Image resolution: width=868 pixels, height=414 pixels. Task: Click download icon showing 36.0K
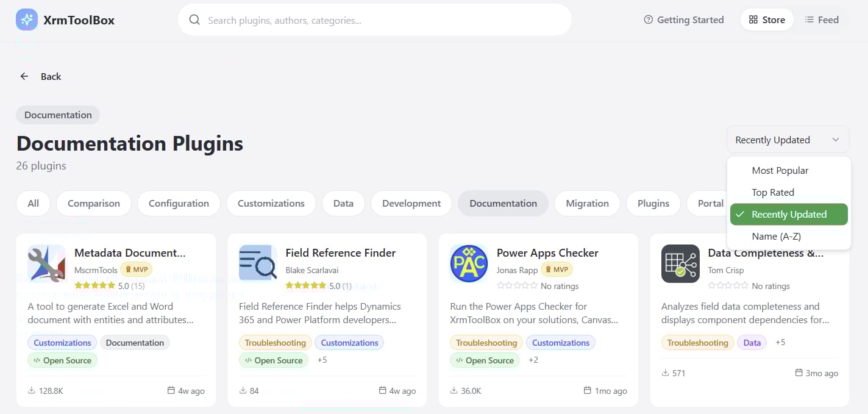tap(454, 390)
